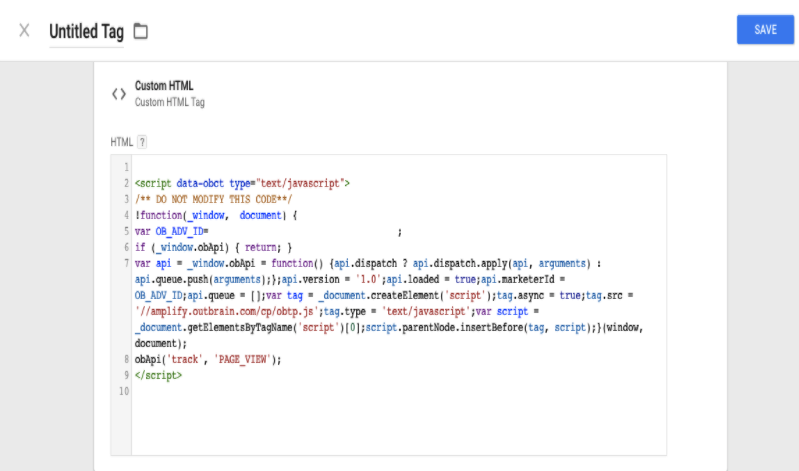Click the script data-obct opening tag line
799x471 pixels.
pyautogui.click(x=241, y=183)
